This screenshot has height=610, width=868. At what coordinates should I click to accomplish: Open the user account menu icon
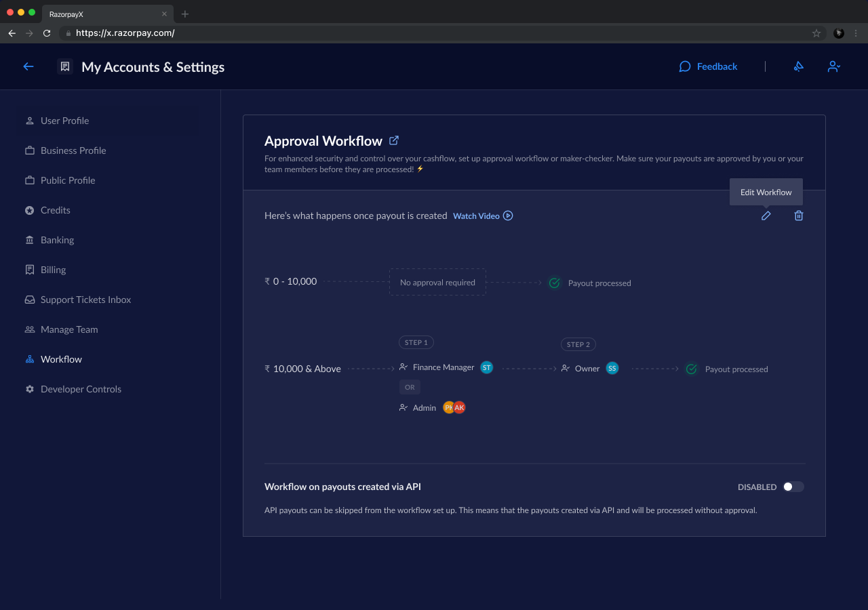point(834,66)
